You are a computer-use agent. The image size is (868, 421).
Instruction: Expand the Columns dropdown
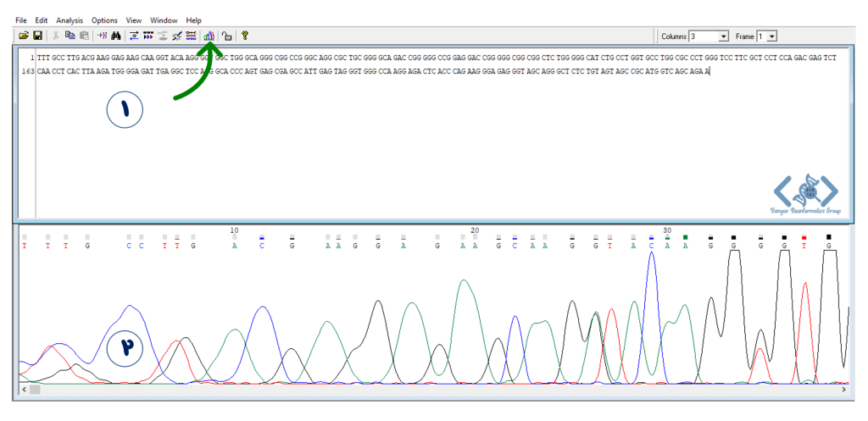[724, 36]
